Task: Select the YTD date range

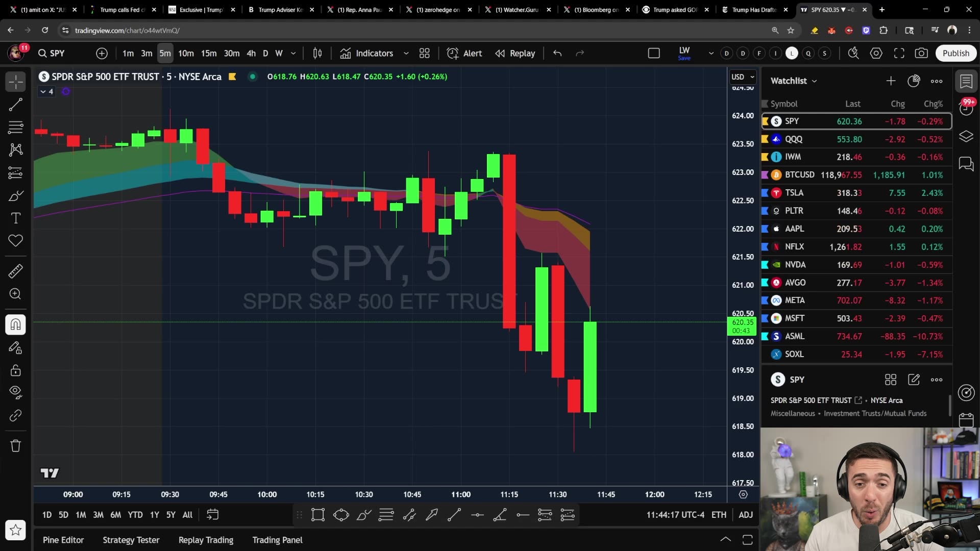Action: tap(135, 515)
